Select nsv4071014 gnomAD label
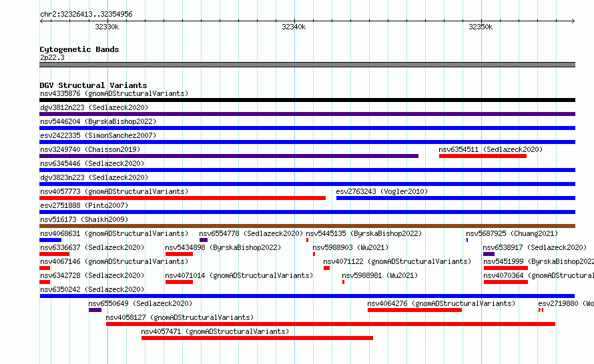 239,275
